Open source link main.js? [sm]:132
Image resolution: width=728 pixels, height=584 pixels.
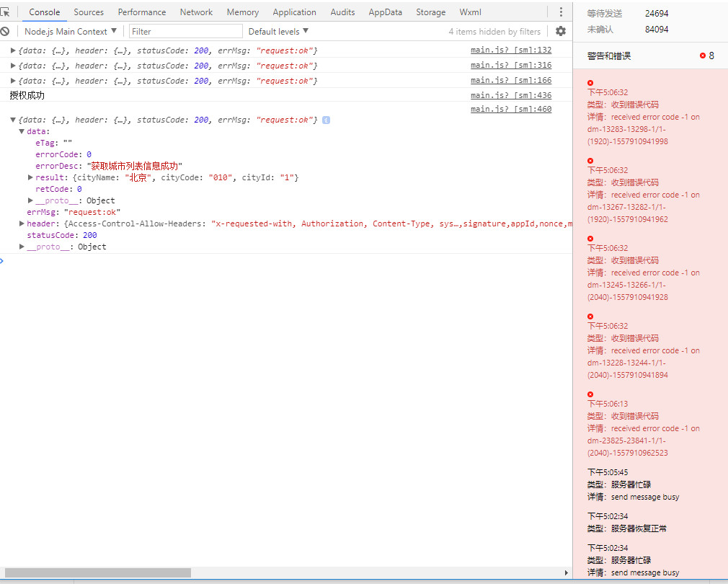[x=511, y=50]
